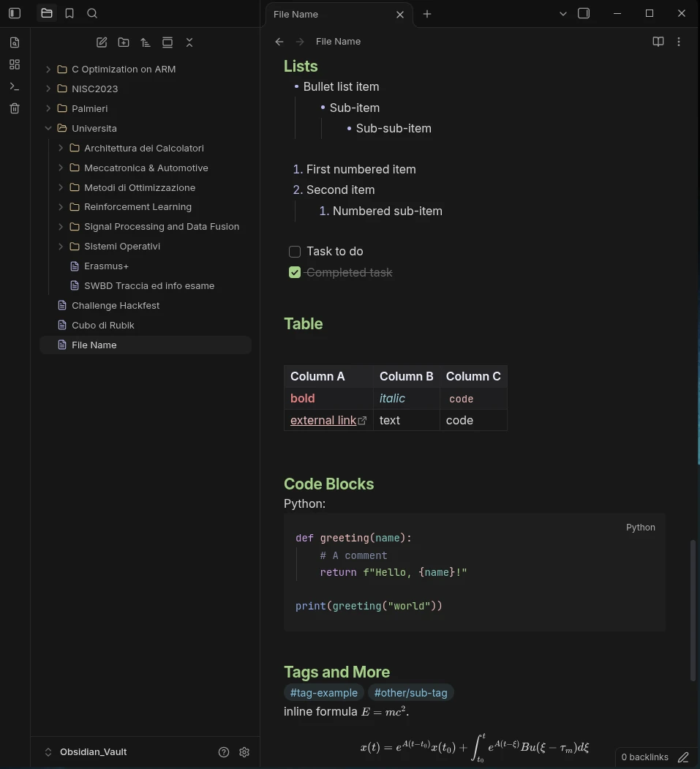
Task: Expand Reinforcement Learning folder
Action: [x=60, y=207]
